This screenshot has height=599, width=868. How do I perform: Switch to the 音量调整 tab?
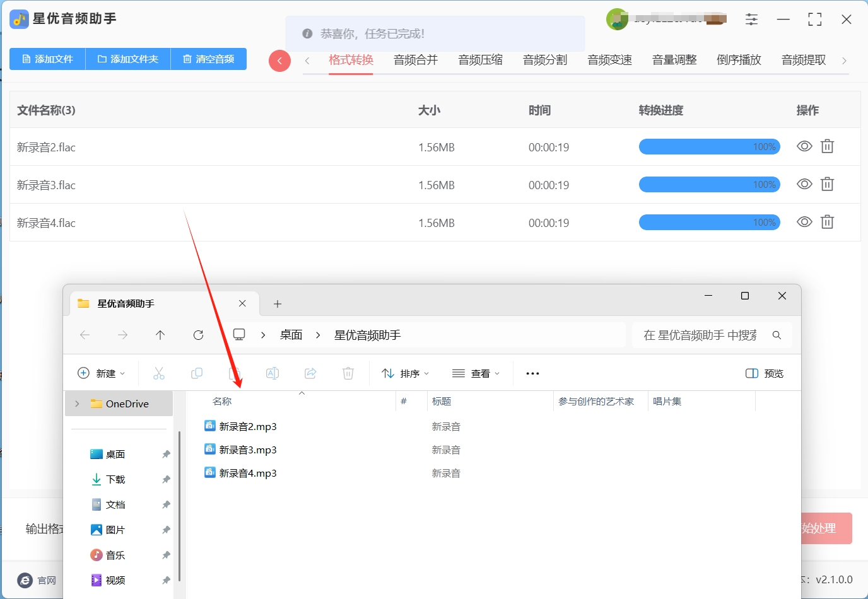674,60
